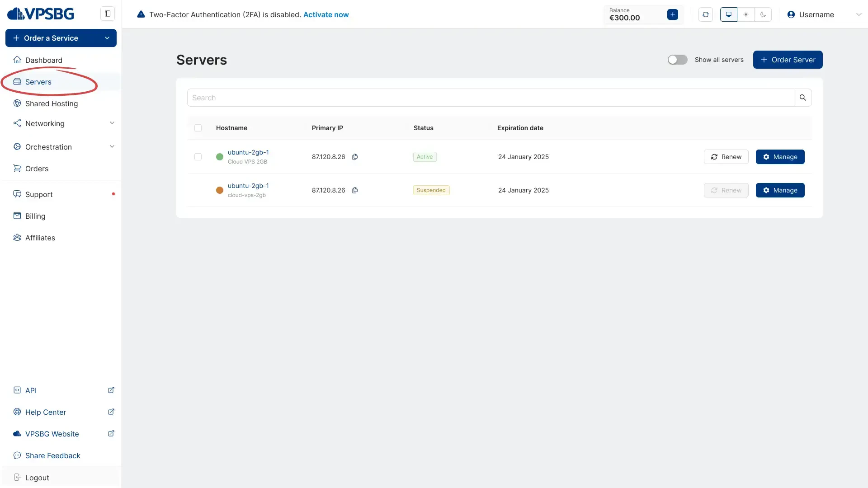868x488 pixels.
Task: Go to Shared Hosting page
Action: pos(52,103)
